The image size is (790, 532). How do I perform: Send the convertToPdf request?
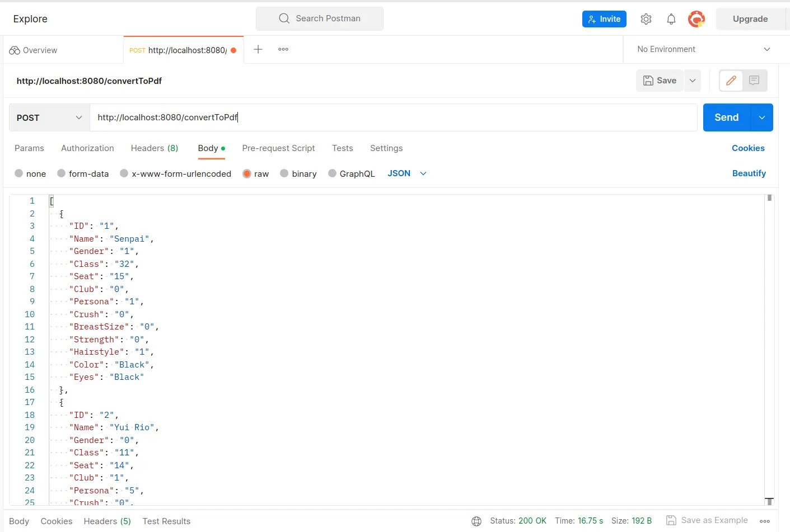click(726, 117)
